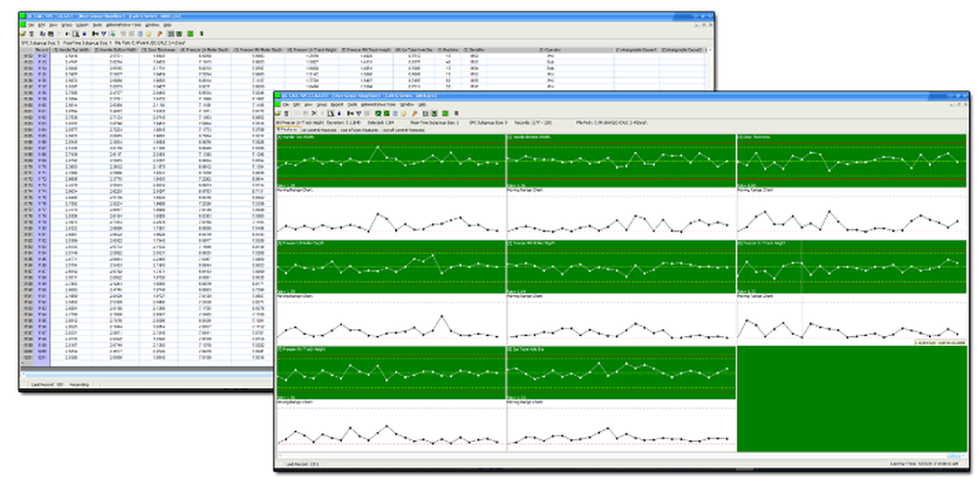980x487 pixels.
Task: Click the Handle Bottom Width moving range chart
Action: tap(621, 213)
